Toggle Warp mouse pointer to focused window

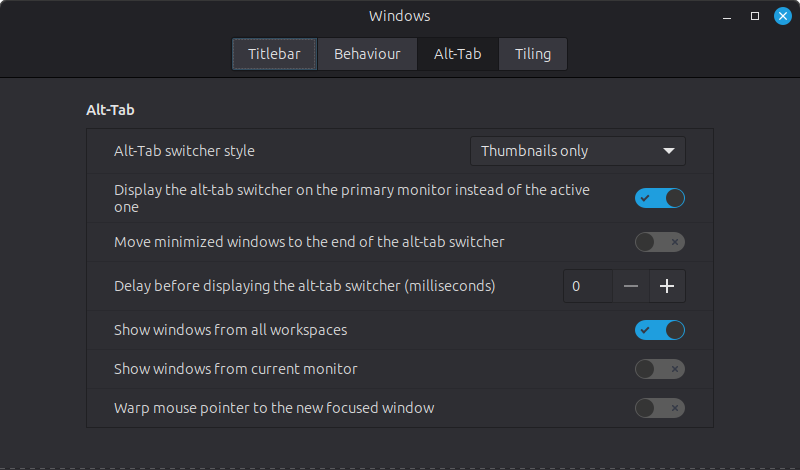[660, 408]
